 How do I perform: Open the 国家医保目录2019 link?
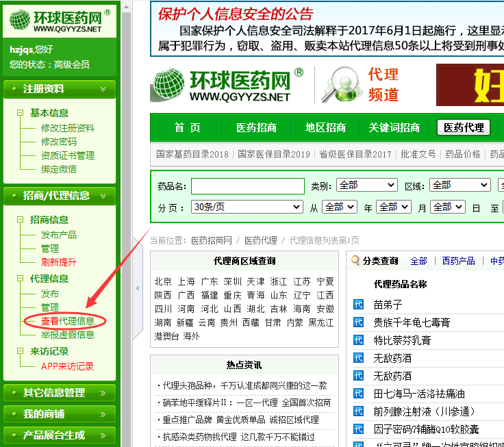274,154
